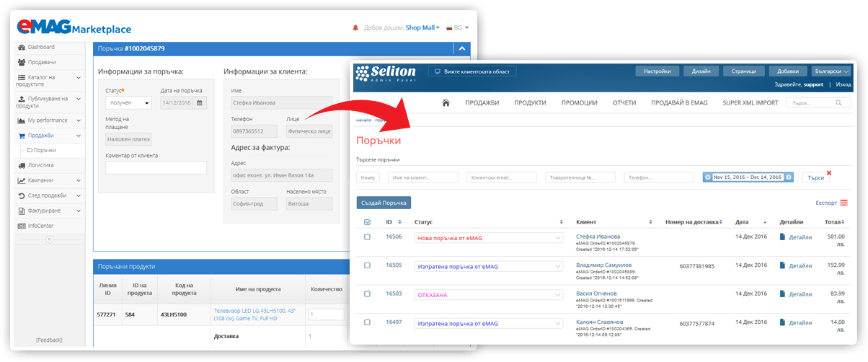Tick the checkbox for order 16506

pos(368,237)
